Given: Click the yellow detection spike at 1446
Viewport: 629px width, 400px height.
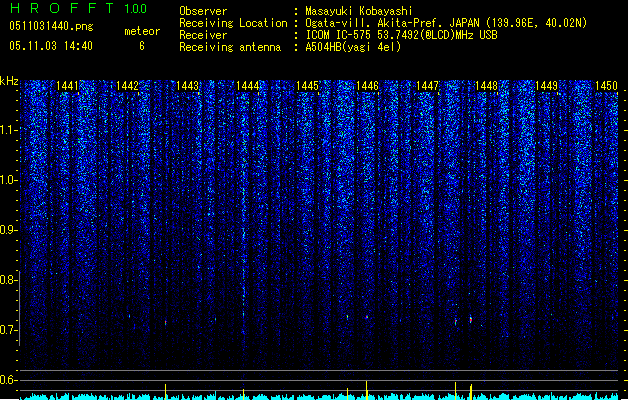Looking at the screenshot, I should coord(367,390).
